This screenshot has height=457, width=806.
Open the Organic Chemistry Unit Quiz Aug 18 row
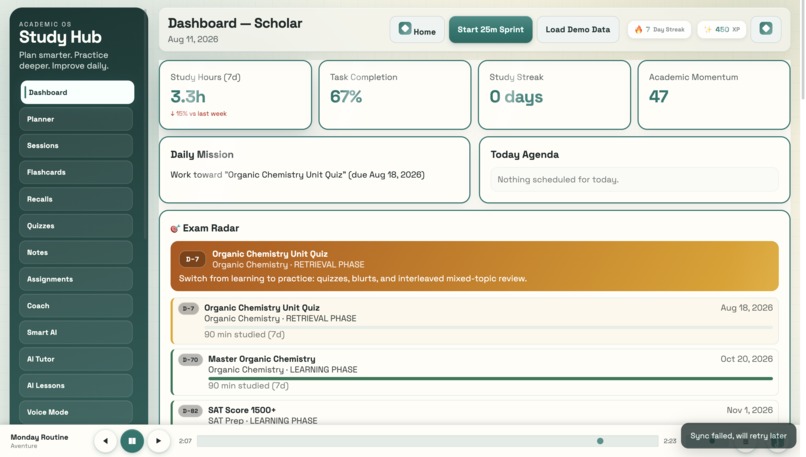tap(474, 321)
